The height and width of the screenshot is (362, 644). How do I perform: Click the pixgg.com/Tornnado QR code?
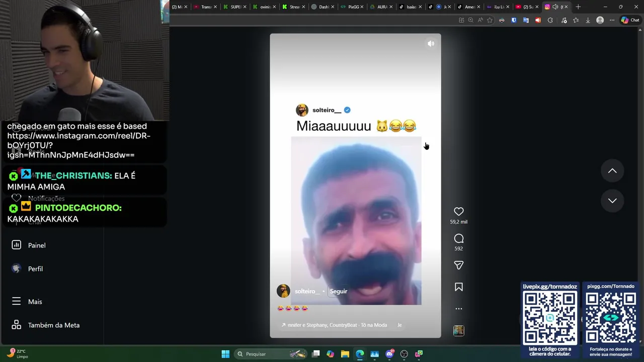click(x=610, y=318)
